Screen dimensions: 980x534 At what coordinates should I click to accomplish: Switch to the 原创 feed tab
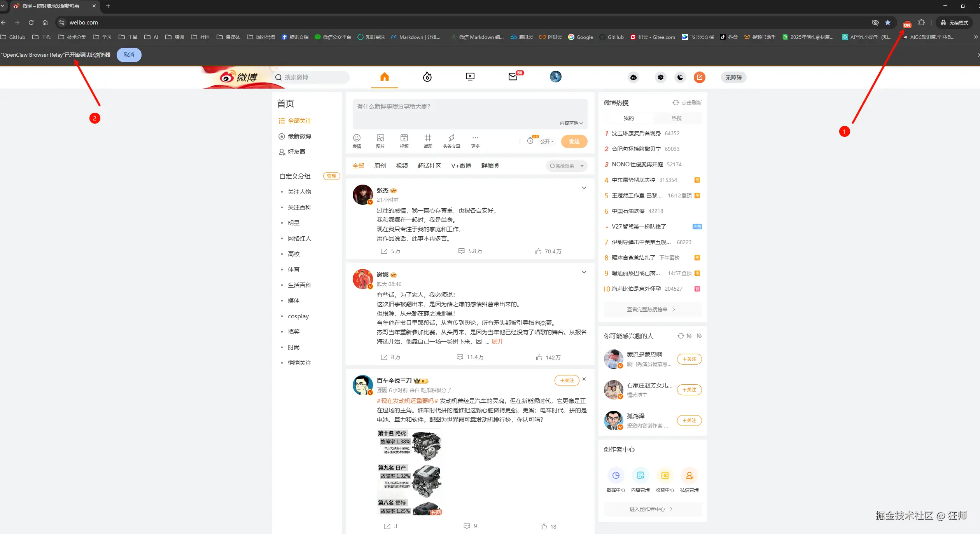[x=380, y=166]
